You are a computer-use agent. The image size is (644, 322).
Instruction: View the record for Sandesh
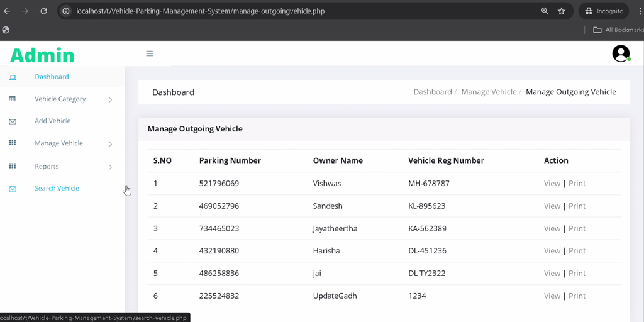tap(552, 206)
